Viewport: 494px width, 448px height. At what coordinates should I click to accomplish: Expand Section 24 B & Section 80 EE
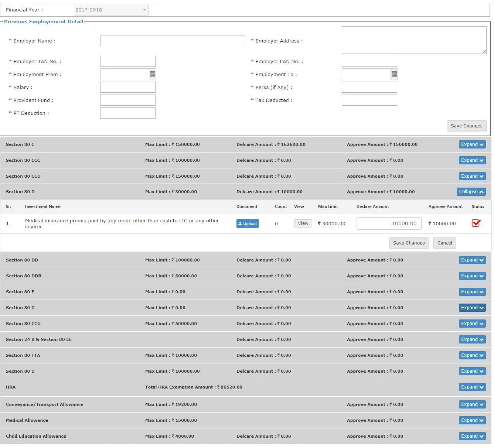point(472,339)
